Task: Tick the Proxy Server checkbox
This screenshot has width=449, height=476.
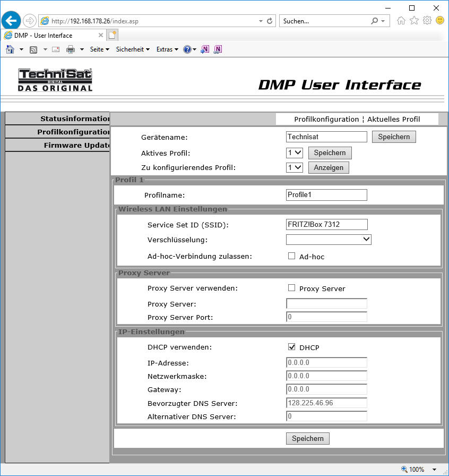Action: pos(291,288)
